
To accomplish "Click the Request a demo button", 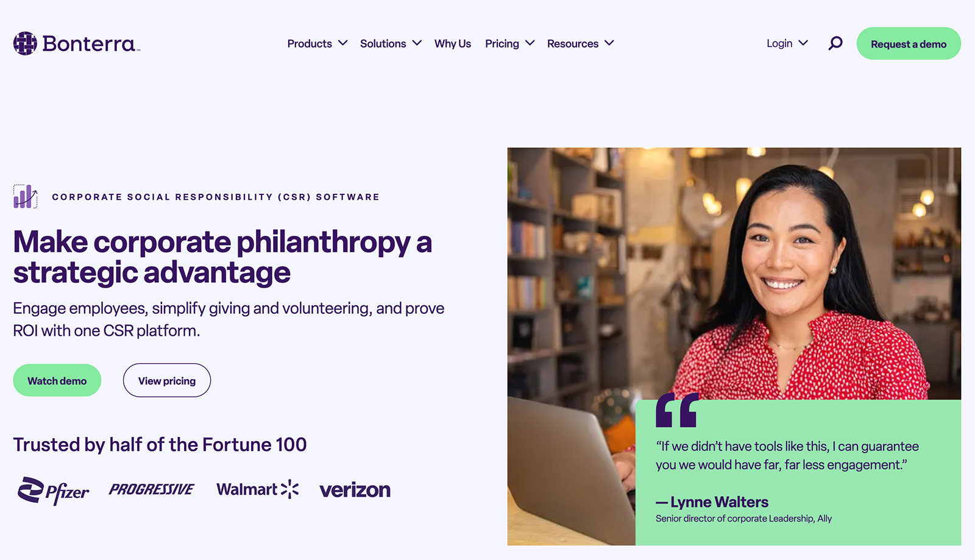I will point(909,43).
